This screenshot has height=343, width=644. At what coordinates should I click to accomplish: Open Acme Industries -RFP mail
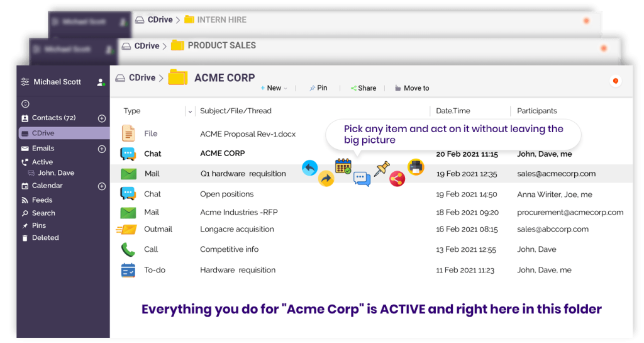(239, 212)
